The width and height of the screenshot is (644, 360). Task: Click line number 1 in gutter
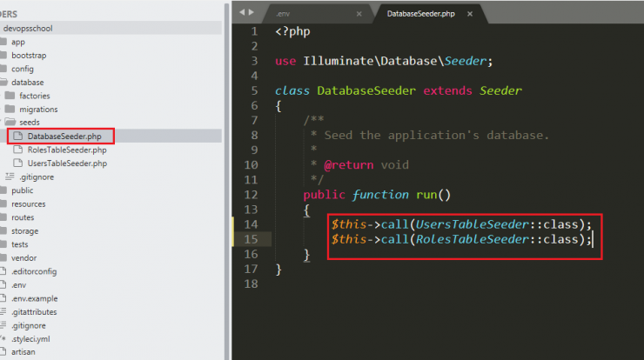click(x=254, y=31)
